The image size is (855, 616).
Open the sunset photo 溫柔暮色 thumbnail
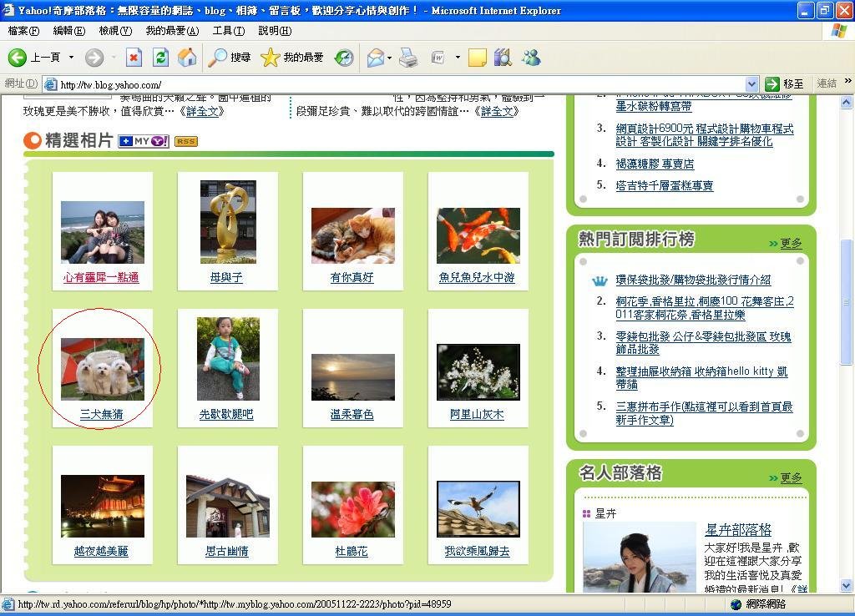(353, 377)
